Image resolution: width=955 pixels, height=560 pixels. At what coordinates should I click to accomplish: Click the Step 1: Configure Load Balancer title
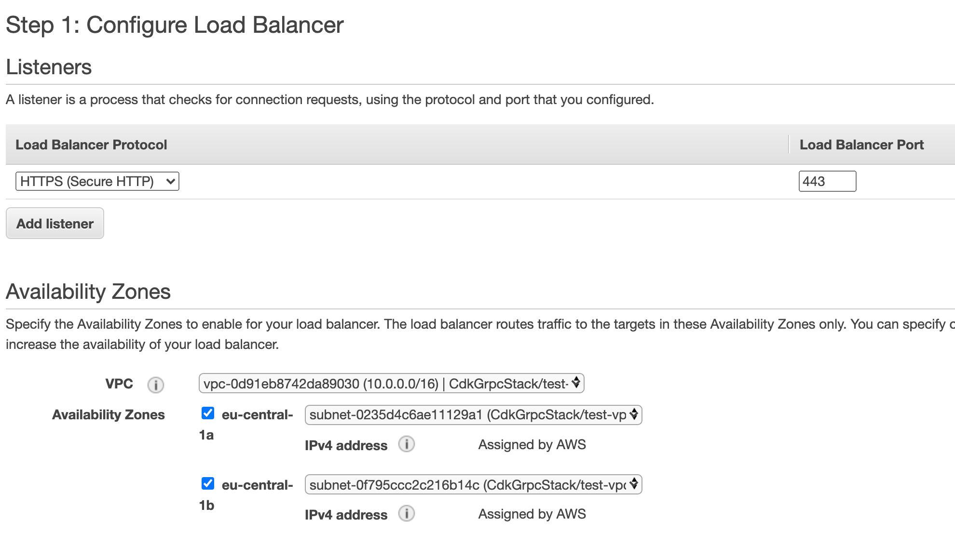(x=175, y=25)
